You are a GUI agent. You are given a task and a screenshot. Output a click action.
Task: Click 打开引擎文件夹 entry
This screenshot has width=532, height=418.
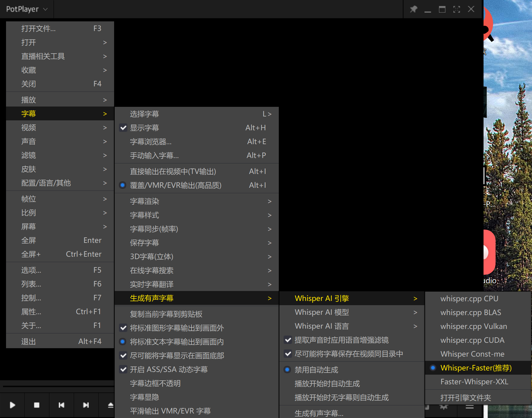pyautogui.click(x=478, y=398)
